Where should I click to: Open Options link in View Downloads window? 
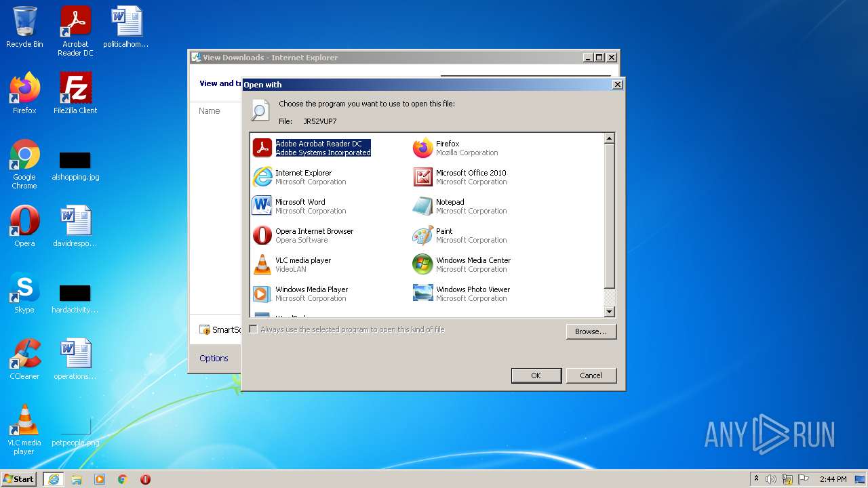tap(214, 359)
